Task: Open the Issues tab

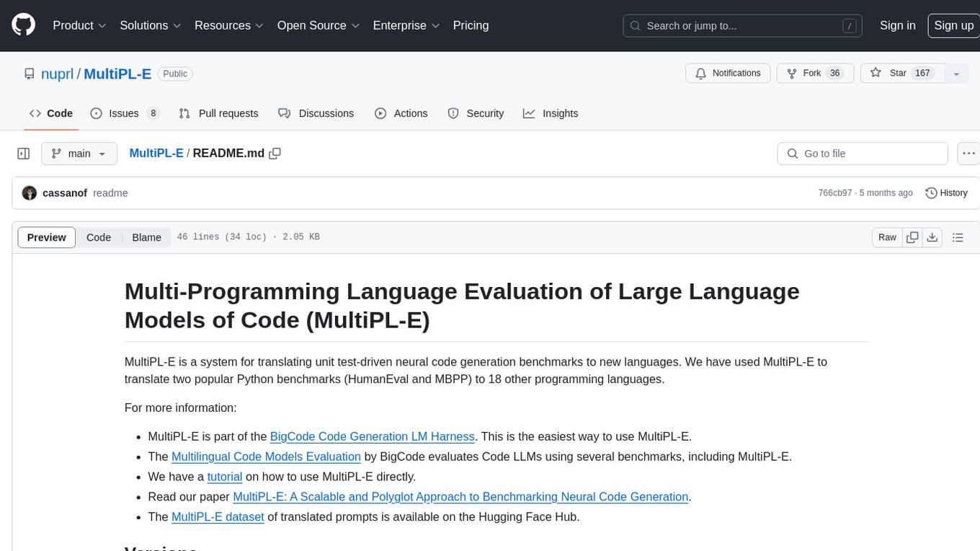Action: coord(125,113)
